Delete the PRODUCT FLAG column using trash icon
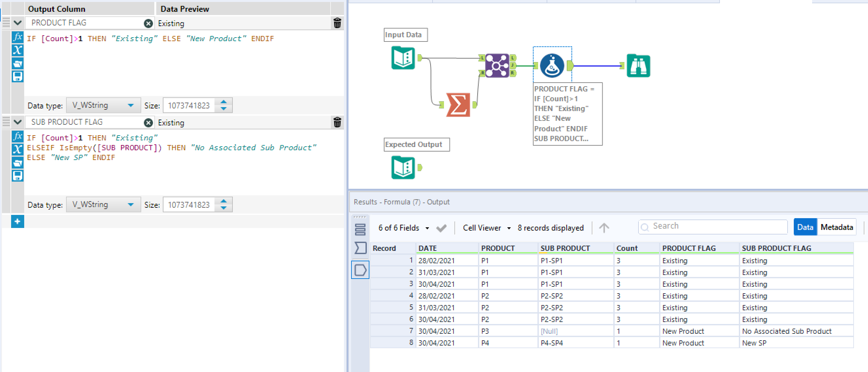868x372 pixels. pyautogui.click(x=337, y=23)
